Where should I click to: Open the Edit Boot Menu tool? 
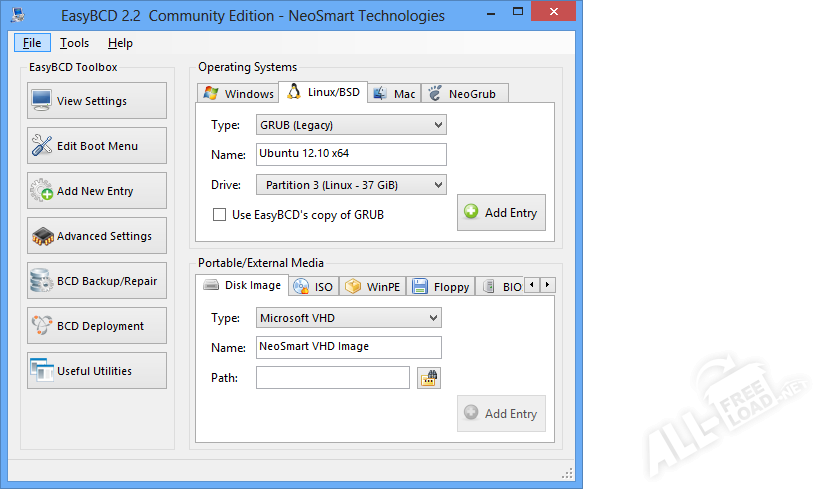97,146
